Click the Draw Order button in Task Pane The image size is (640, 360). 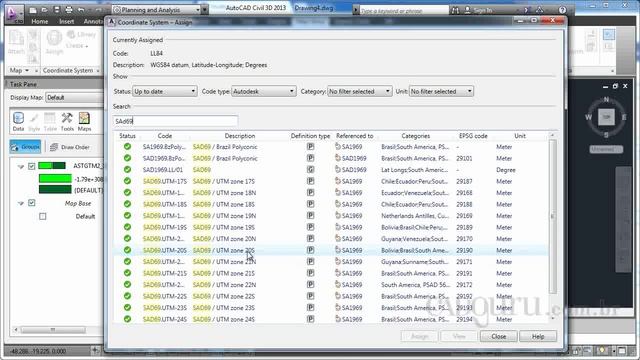[x=70, y=147]
